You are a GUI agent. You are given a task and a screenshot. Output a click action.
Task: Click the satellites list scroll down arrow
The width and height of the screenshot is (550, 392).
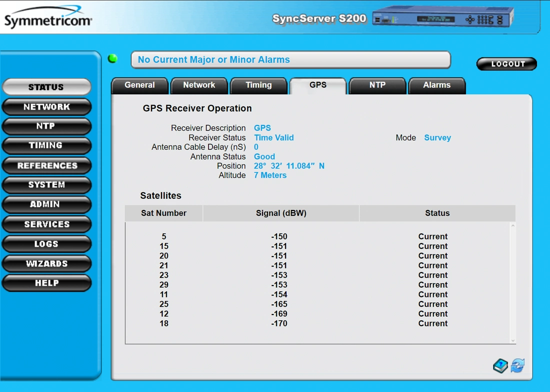(513, 340)
